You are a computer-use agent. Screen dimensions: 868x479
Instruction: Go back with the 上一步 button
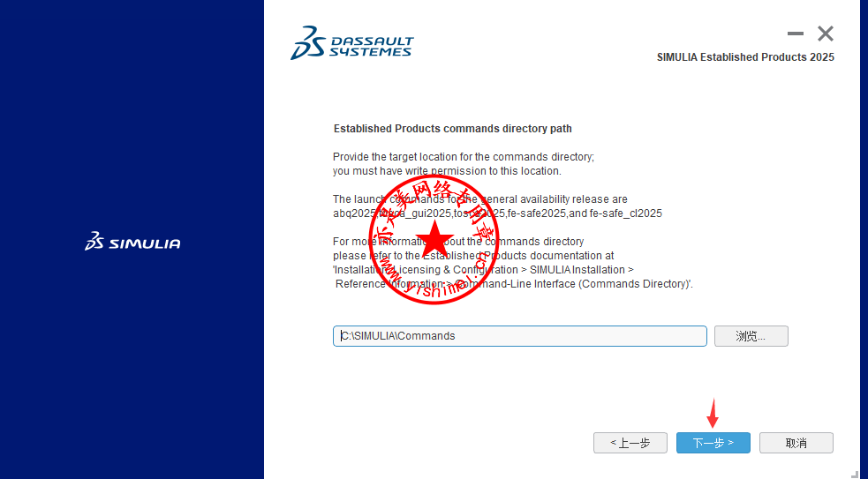tap(630, 443)
